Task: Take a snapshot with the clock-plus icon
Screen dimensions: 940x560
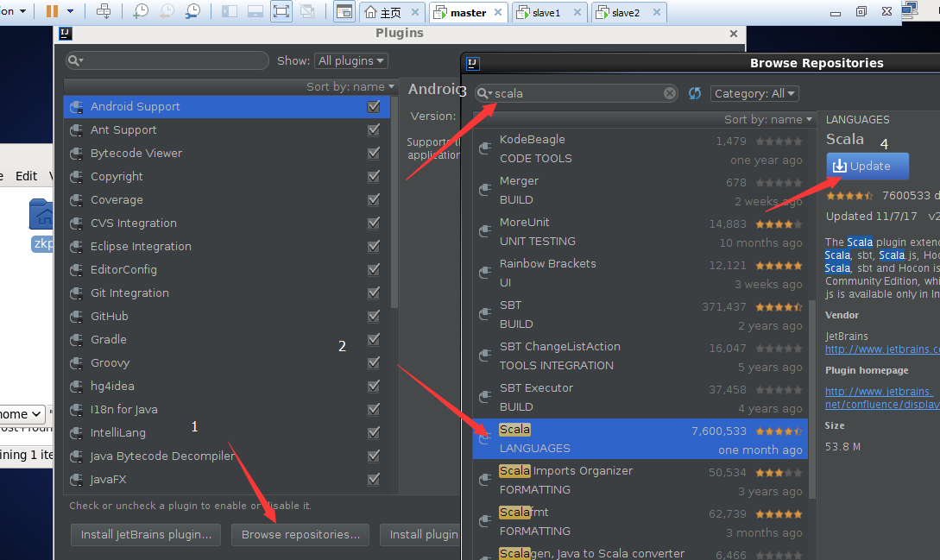Action: point(141,11)
